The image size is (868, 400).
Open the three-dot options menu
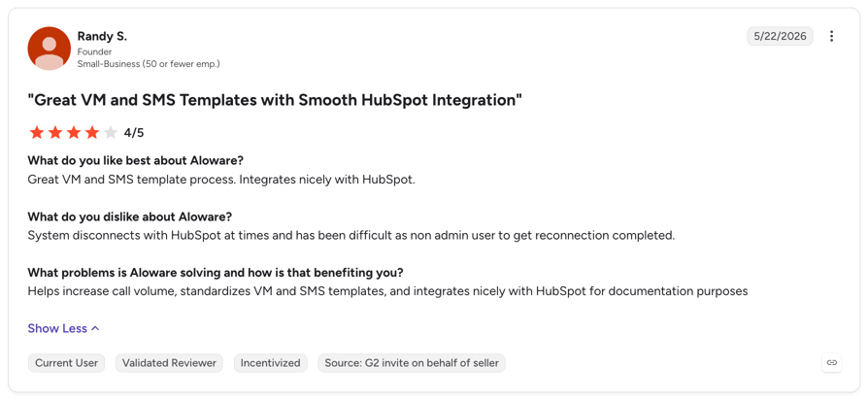coord(831,37)
